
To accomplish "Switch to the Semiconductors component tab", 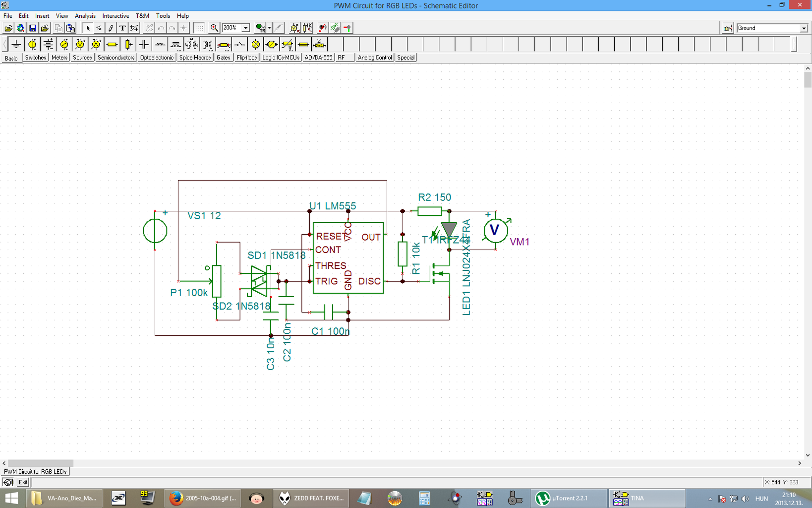I will tap(116, 58).
